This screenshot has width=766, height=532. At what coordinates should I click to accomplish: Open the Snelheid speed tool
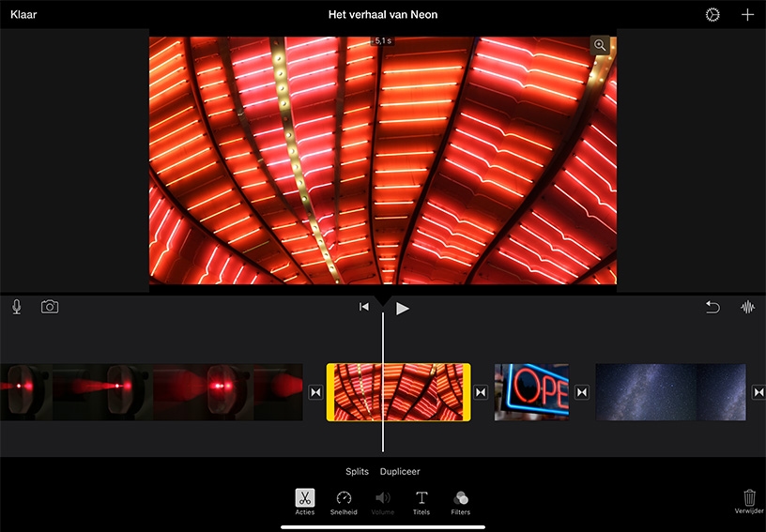coord(344,503)
